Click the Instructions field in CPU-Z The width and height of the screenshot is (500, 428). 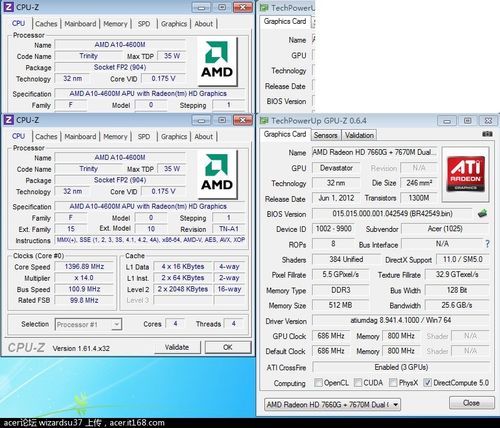[x=151, y=240]
